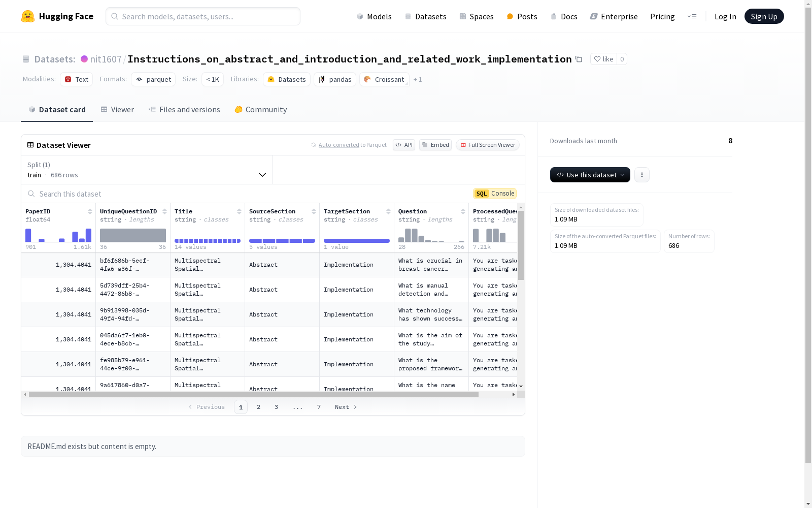
Task: Expand the train split dropdown
Action: coord(147,170)
